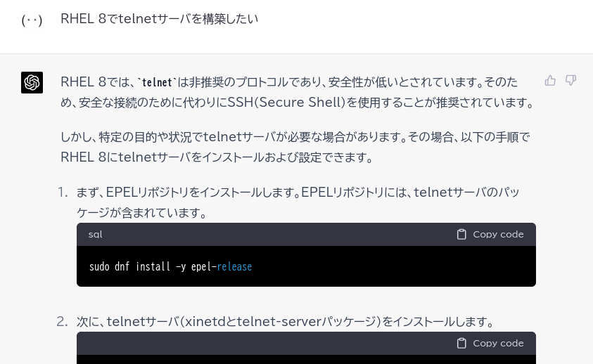Click the clipboard icon in the sql block header
The image size is (593, 364).
pyautogui.click(x=461, y=234)
